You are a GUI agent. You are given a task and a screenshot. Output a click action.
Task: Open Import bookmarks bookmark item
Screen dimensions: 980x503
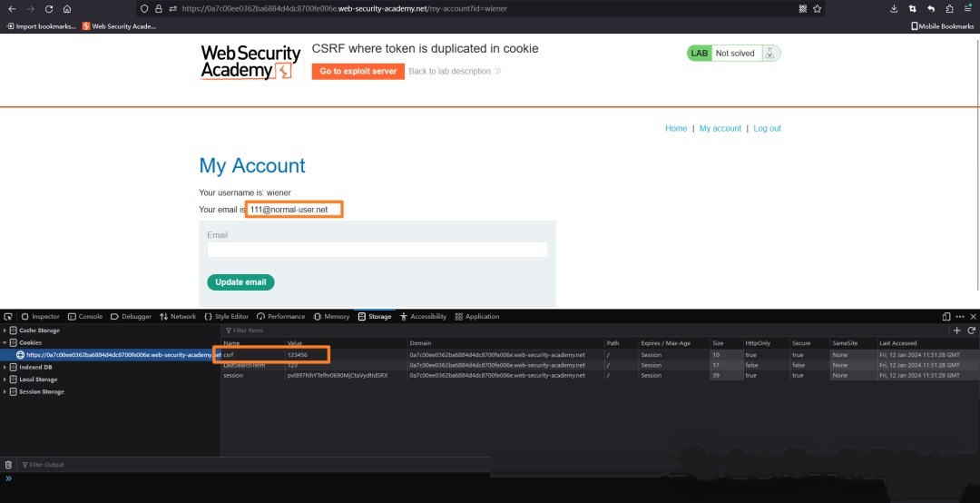click(x=41, y=26)
